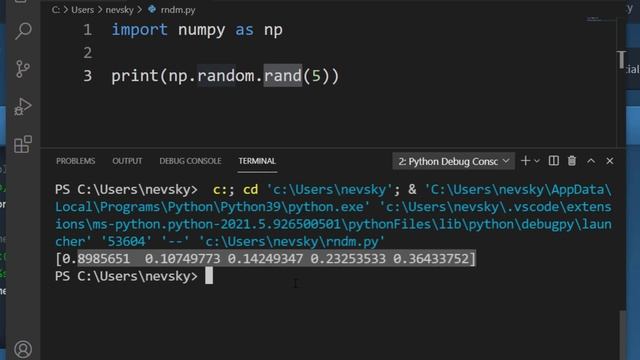
Task: Open the Source Control view
Action: pyautogui.click(x=23, y=69)
